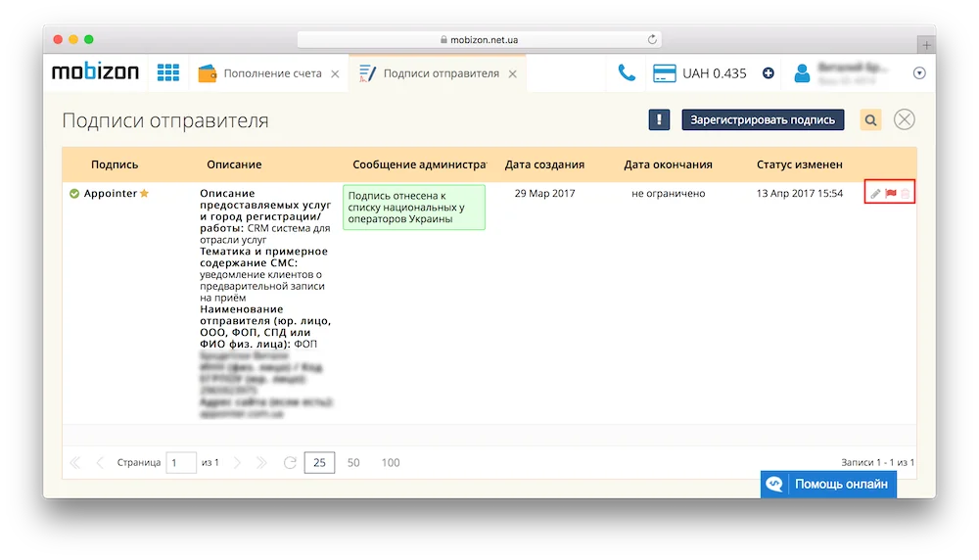This screenshot has height=560, width=979.
Task: Go to next page arrow
Action: pos(237,463)
